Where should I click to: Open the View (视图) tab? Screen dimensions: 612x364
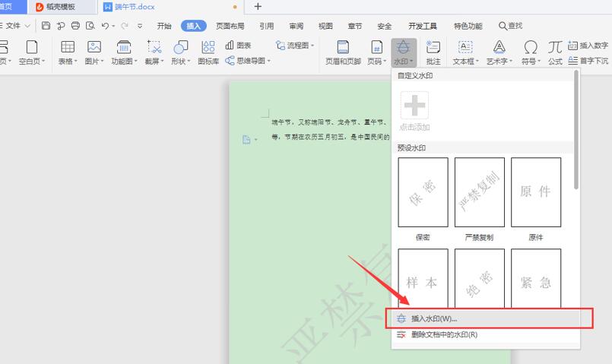pyautogui.click(x=325, y=26)
